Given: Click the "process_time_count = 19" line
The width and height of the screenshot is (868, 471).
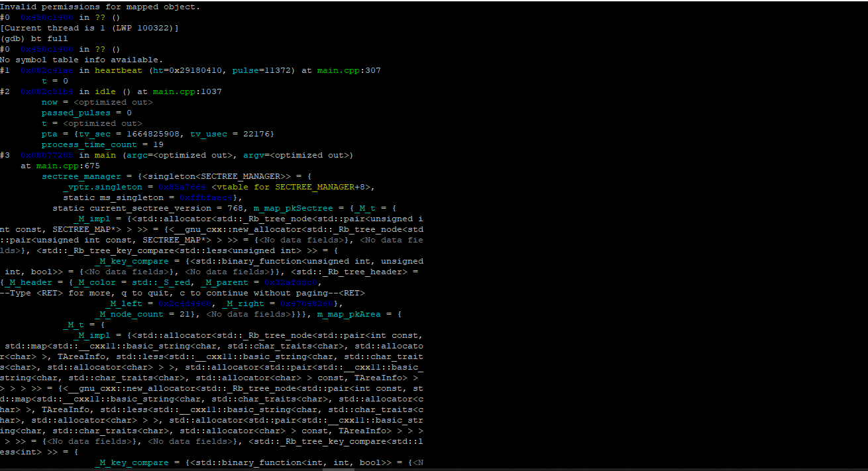Looking at the screenshot, I should [x=103, y=144].
